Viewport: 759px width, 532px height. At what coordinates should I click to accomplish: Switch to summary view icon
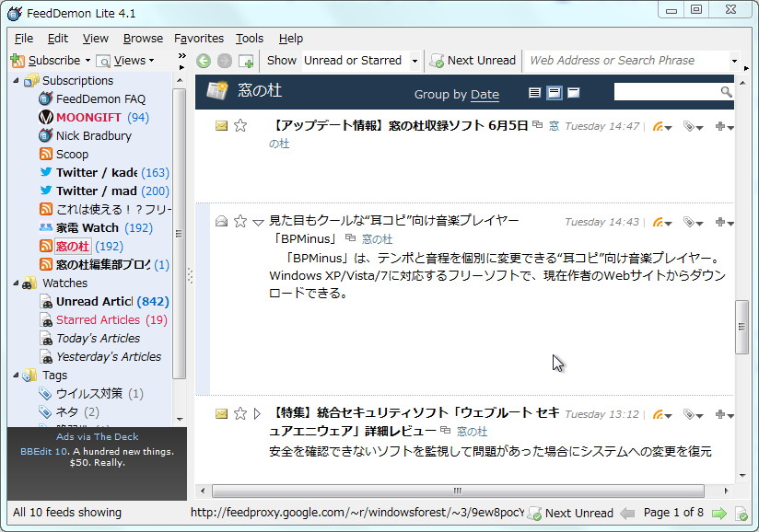[555, 92]
